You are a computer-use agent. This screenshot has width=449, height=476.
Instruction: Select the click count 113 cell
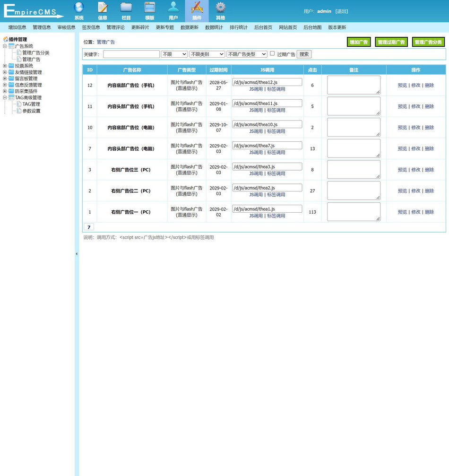pos(312,212)
